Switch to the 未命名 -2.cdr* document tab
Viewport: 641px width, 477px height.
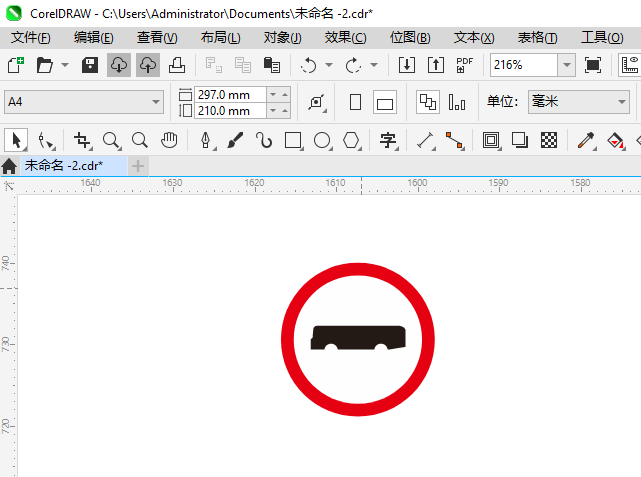click(74, 166)
